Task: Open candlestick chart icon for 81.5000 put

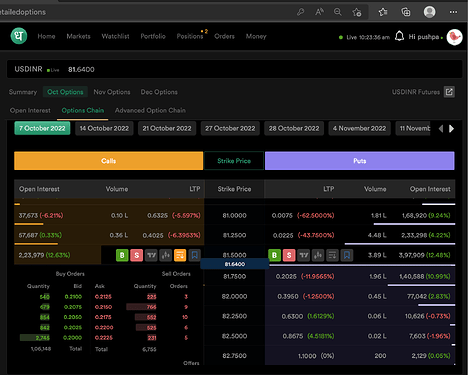Action: [318, 255]
